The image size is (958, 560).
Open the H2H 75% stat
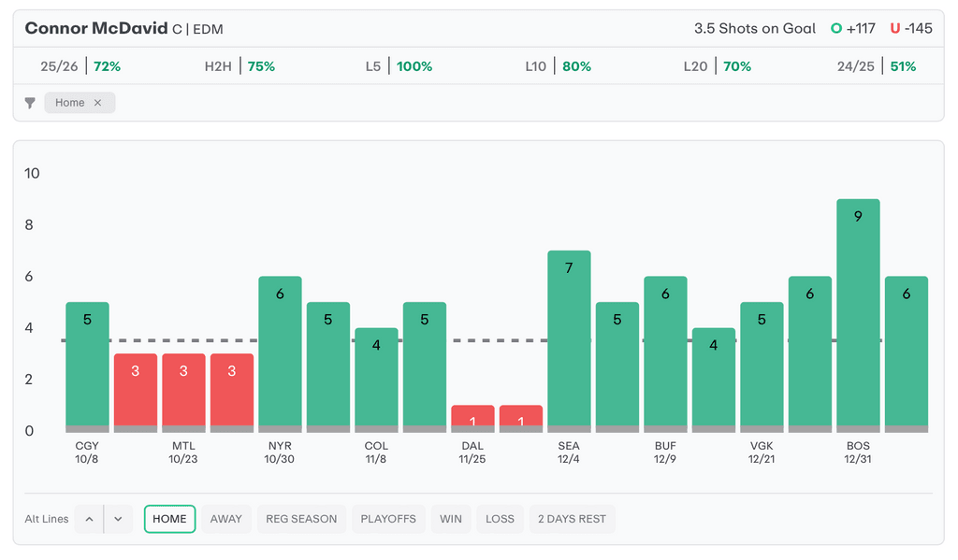239,66
